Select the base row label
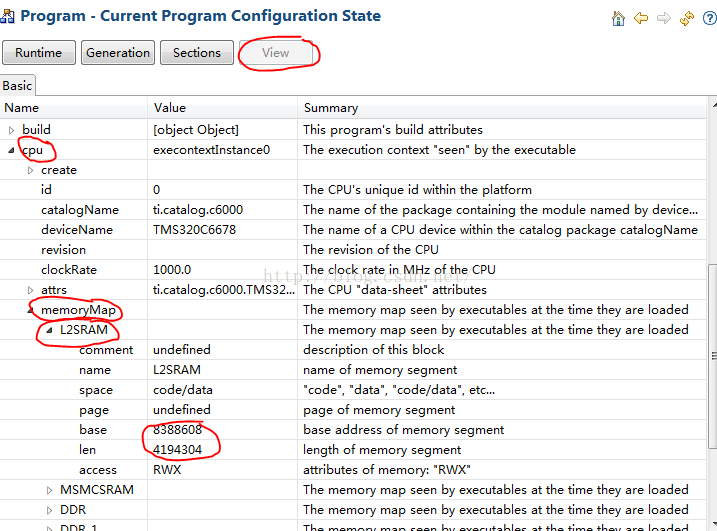This screenshot has height=531, width=717. pyautogui.click(x=93, y=430)
